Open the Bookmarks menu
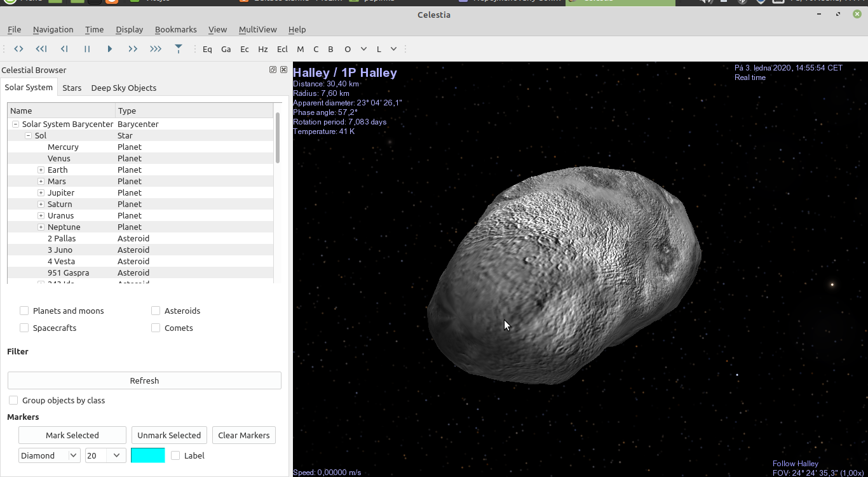This screenshot has height=477, width=868. (175, 29)
